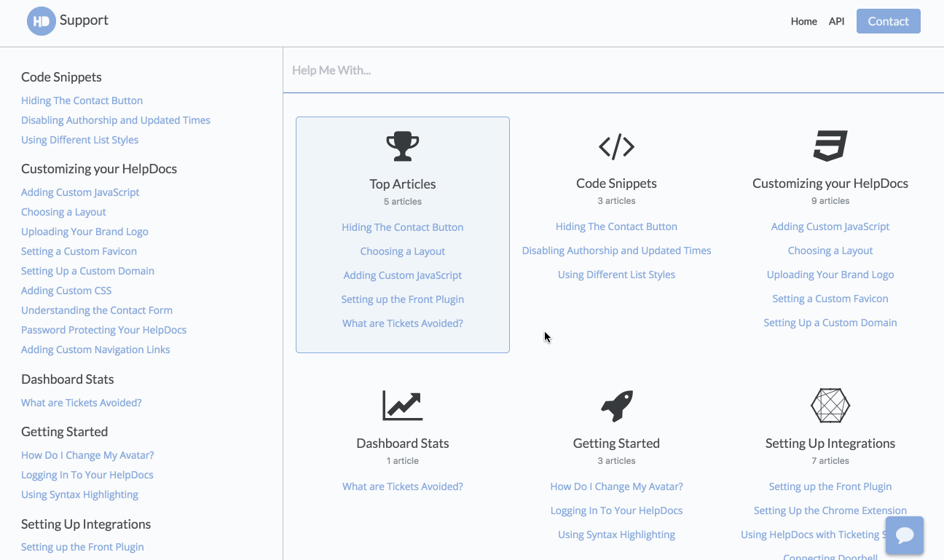Select the Customizing your HelpDocs sidebar heading

click(99, 169)
